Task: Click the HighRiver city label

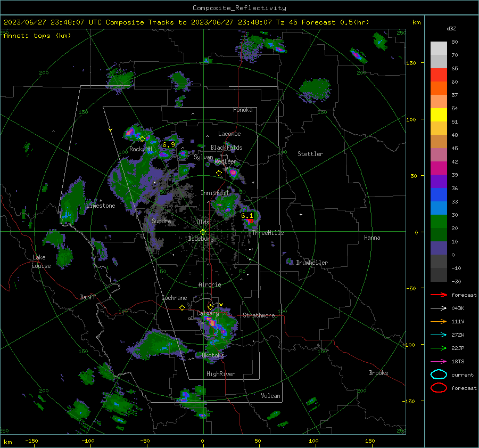Action: pyautogui.click(x=221, y=374)
